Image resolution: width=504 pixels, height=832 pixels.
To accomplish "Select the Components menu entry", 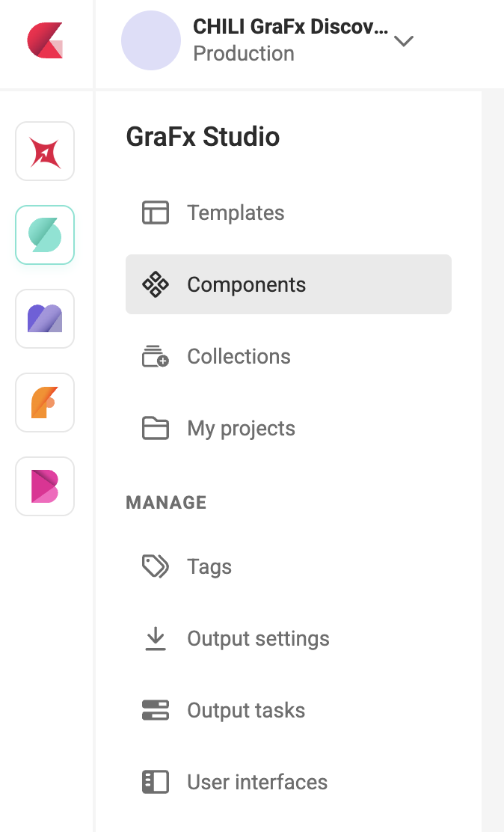I will coord(247,284).
